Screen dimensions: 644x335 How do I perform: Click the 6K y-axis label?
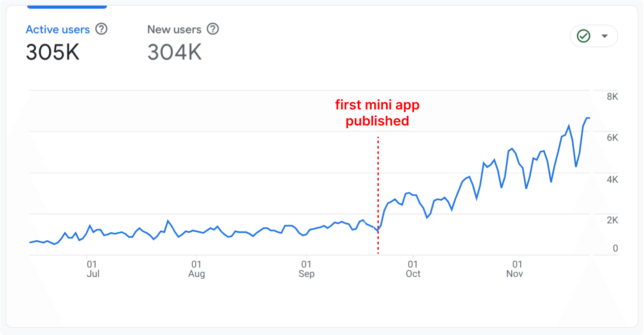612,138
